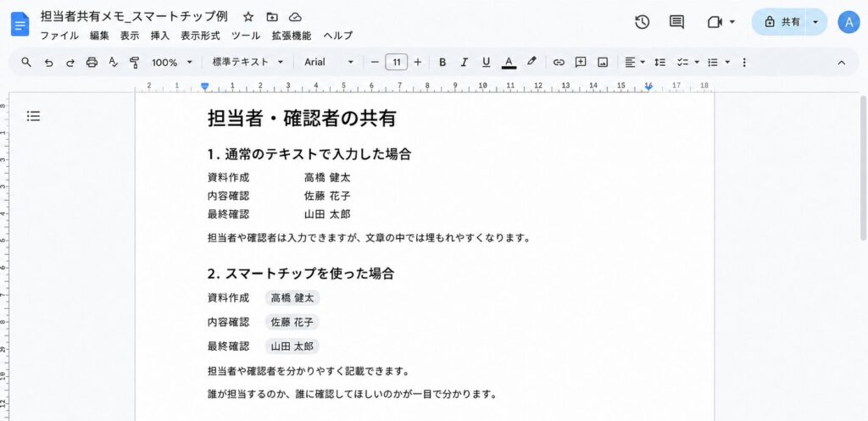Click the print icon in toolbar
This screenshot has width=868, height=421.
click(92, 63)
